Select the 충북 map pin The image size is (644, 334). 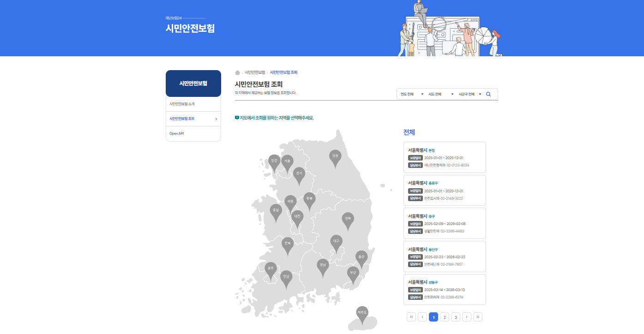[309, 201]
